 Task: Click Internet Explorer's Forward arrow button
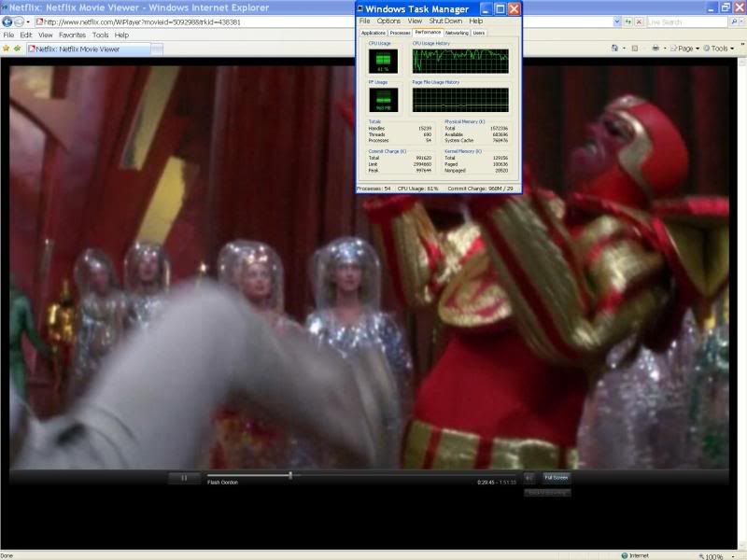[x=19, y=21]
